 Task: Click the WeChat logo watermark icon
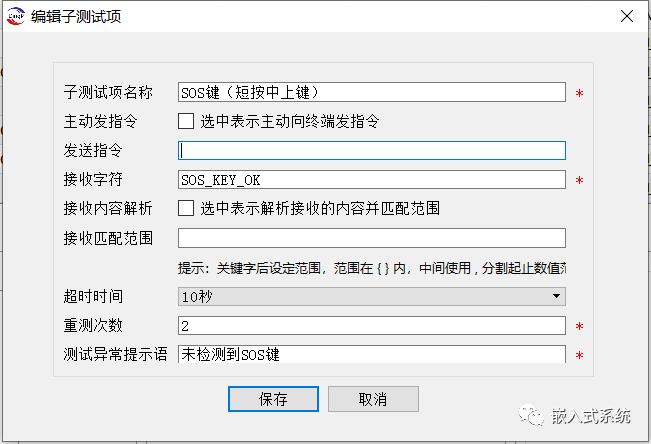pos(531,415)
